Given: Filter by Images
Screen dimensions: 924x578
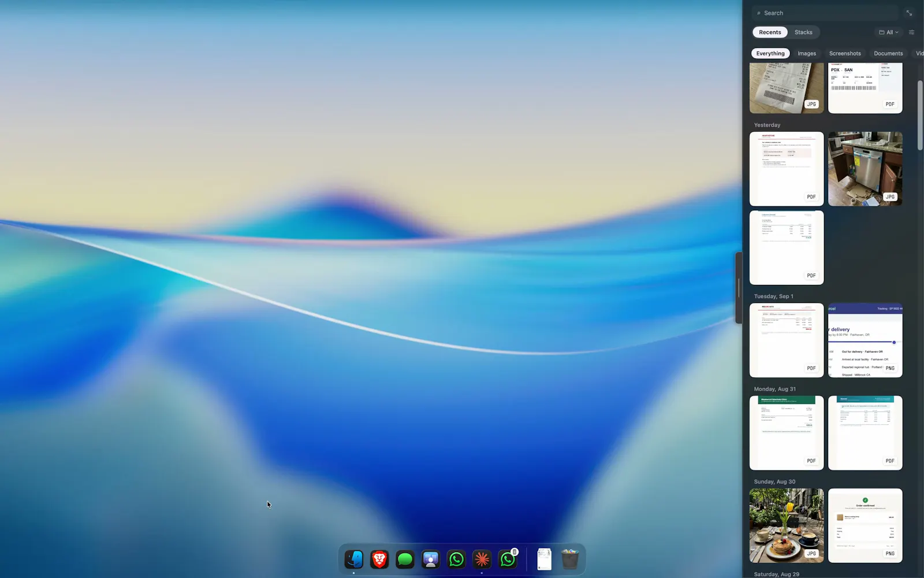Looking at the screenshot, I should pyautogui.click(x=807, y=53).
